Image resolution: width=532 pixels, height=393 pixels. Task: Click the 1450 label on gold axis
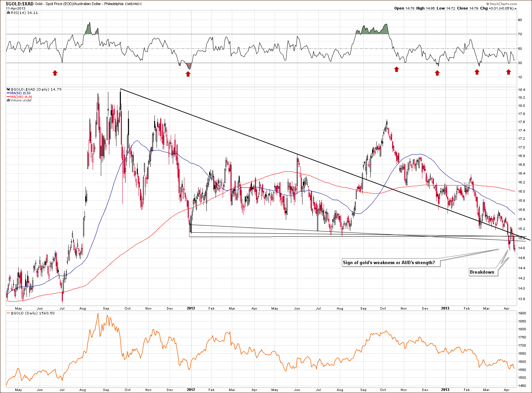tap(522, 386)
